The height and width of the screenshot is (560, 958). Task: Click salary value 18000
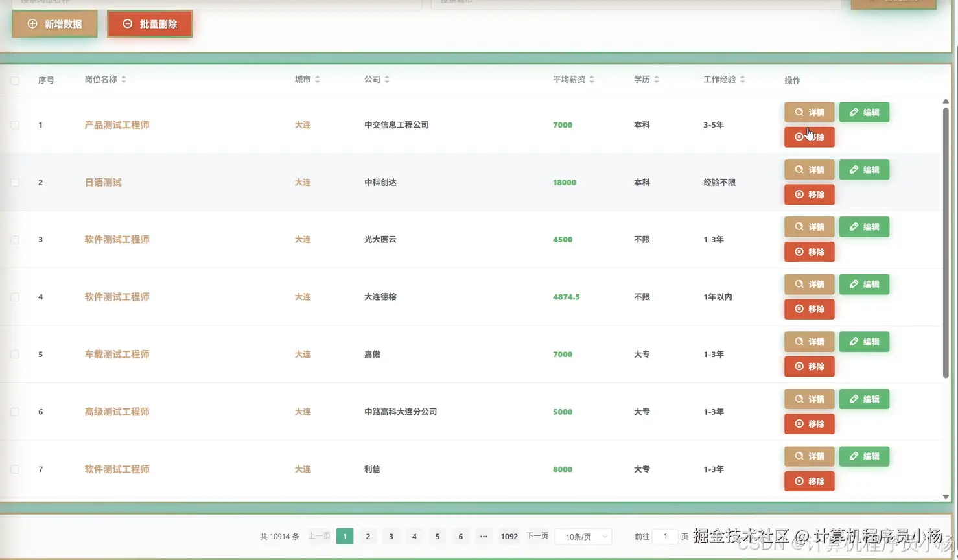pos(565,183)
